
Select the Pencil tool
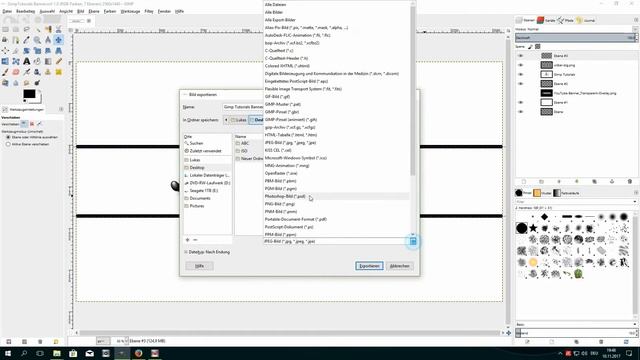click(x=59, y=61)
